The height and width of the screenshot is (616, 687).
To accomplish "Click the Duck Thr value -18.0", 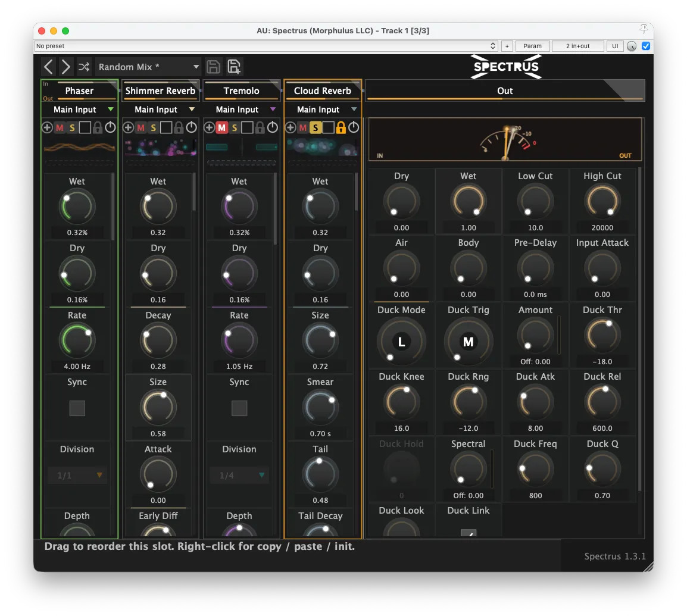I will click(602, 361).
